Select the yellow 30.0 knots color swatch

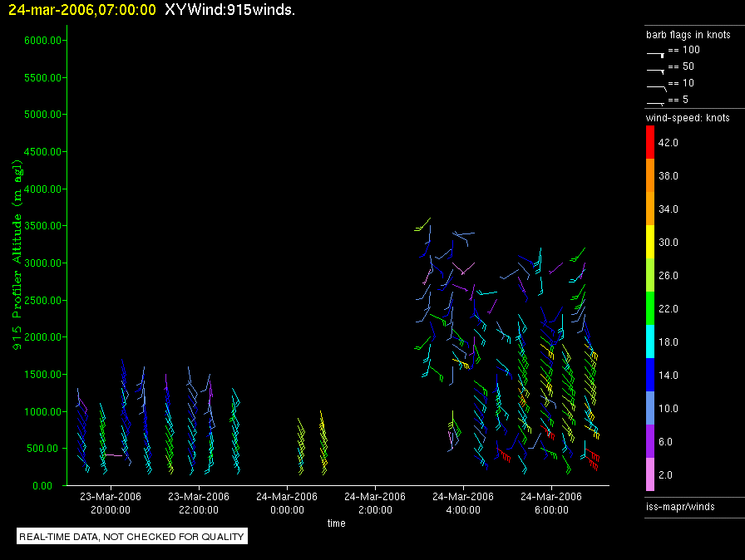click(649, 242)
